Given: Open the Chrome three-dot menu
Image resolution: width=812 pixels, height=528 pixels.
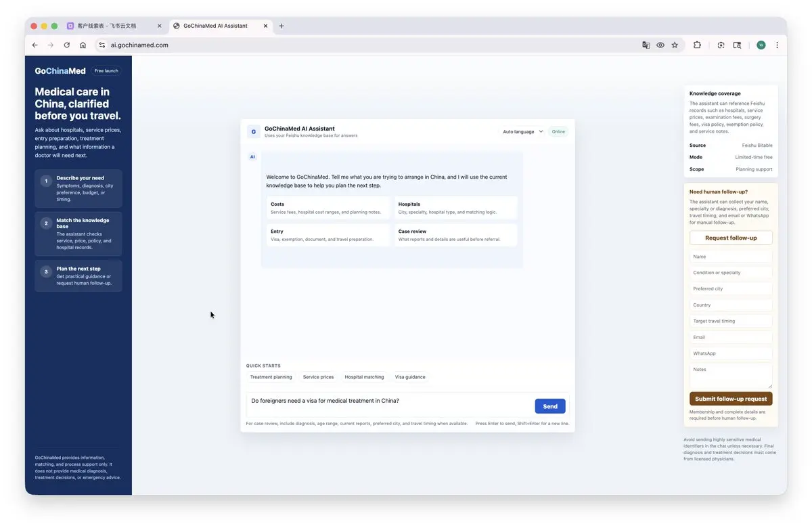Looking at the screenshot, I should (x=777, y=45).
